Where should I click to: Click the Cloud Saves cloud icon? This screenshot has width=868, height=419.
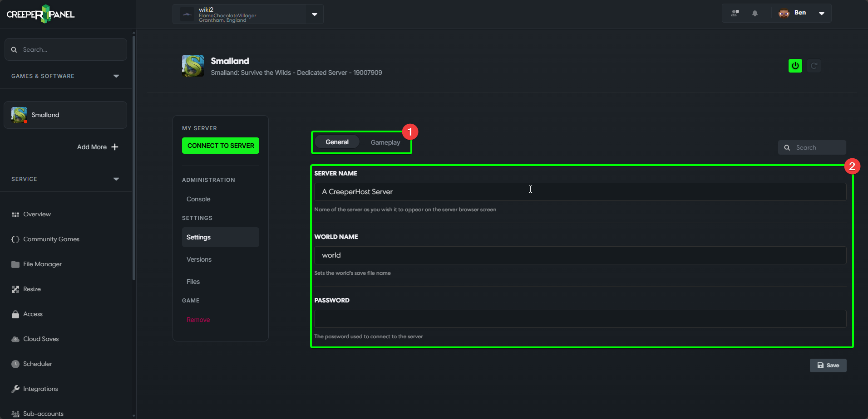click(15, 339)
